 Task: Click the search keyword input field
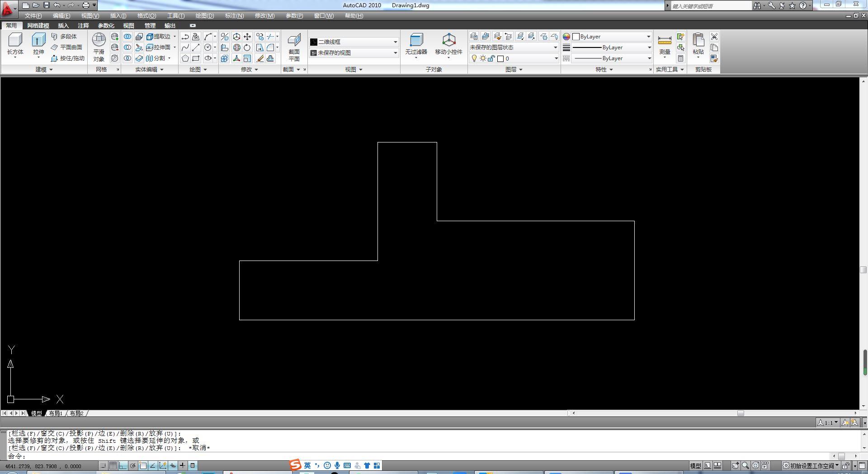coord(711,5)
